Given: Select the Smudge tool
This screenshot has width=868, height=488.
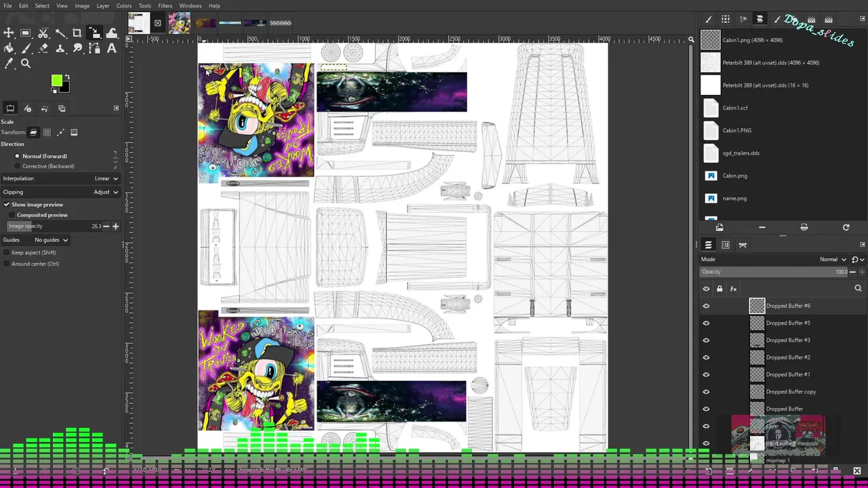Looking at the screenshot, I should click(77, 48).
